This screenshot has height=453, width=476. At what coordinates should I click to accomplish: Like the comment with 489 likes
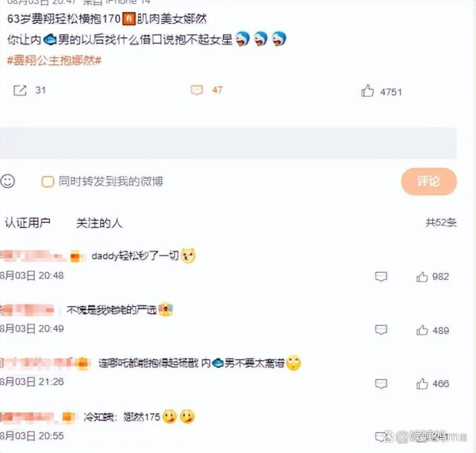coord(422,330)
